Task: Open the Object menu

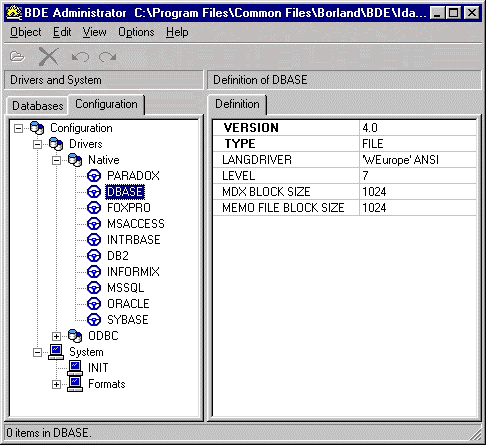Action: click(26, 32)
